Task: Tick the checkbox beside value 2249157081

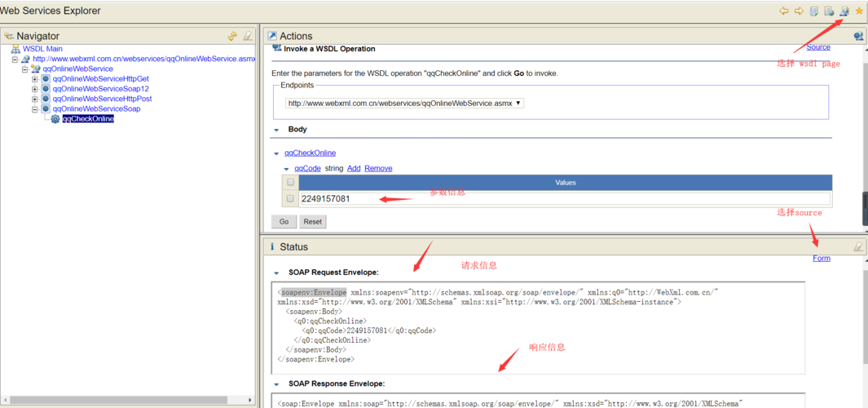Action: [x=290, y=198]
